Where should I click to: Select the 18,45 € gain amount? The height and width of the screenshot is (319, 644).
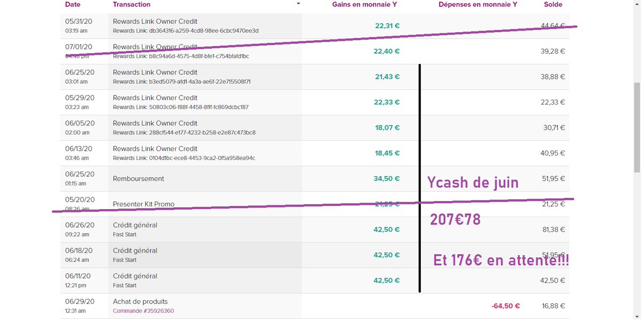[387, 153]
